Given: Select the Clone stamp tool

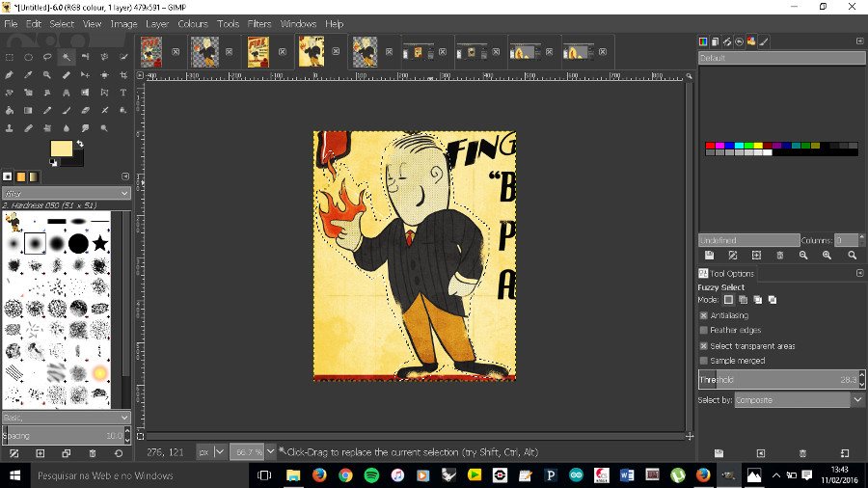Looking at the screenshot, I should pos(10,128).
